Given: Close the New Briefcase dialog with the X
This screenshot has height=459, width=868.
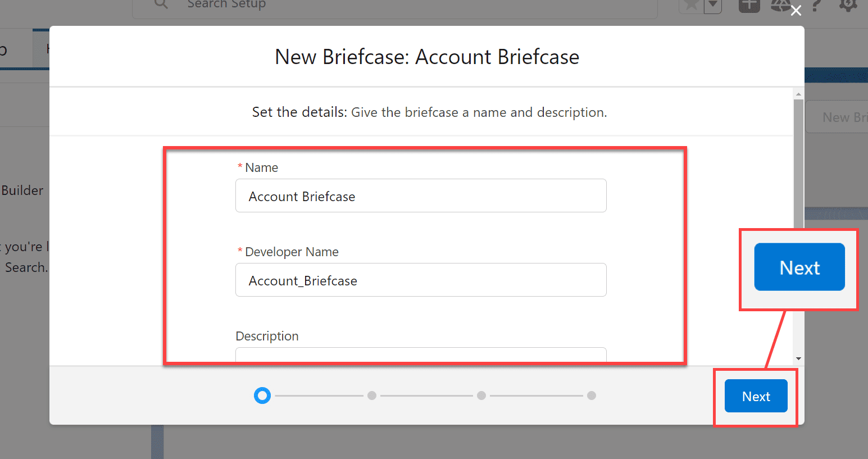Looking at the screenshot, I should coord(796,10).
